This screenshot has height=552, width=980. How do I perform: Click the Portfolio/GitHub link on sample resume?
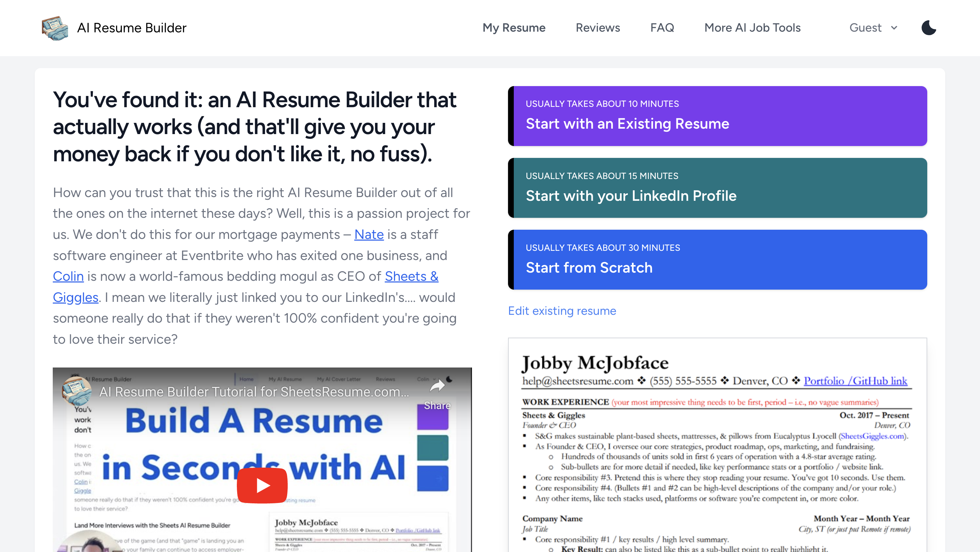click(855, 381)
